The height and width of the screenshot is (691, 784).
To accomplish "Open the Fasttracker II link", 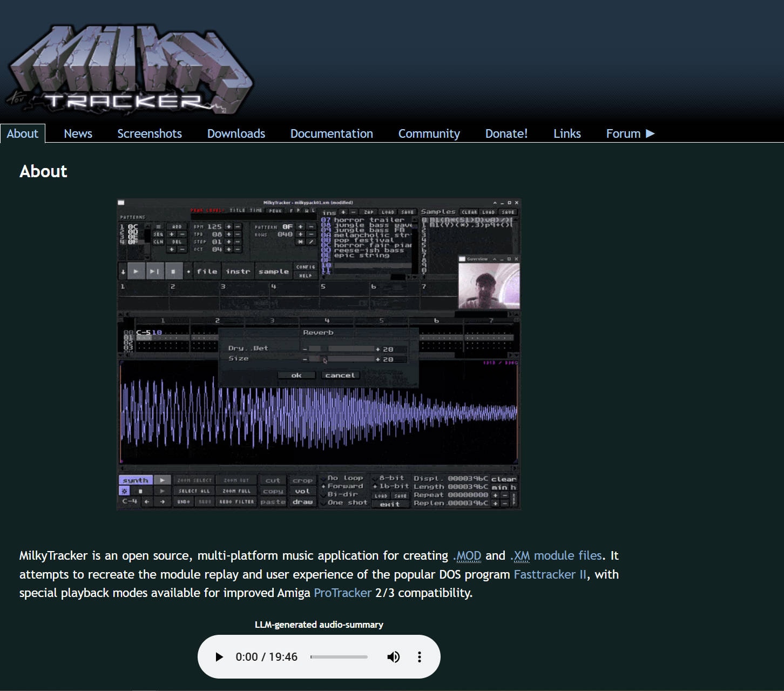I will (x=550, y=574).
